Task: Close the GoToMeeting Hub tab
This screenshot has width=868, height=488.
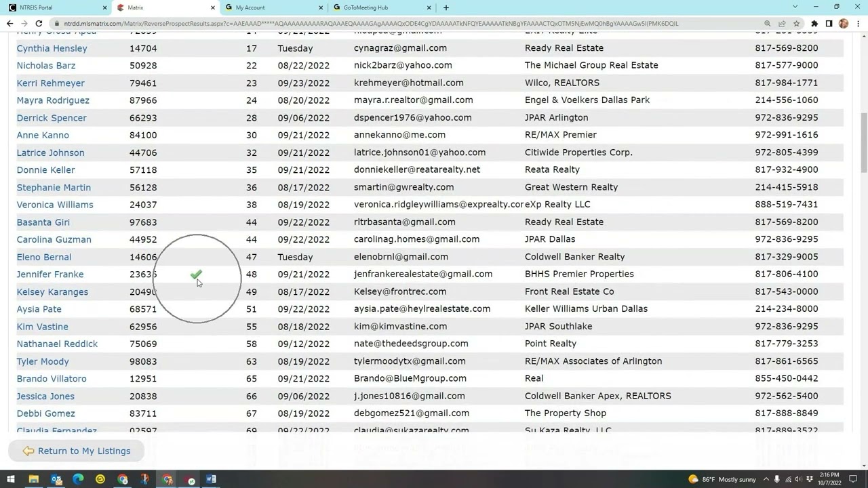Action: pyautogui.click(x=429, y=7)
